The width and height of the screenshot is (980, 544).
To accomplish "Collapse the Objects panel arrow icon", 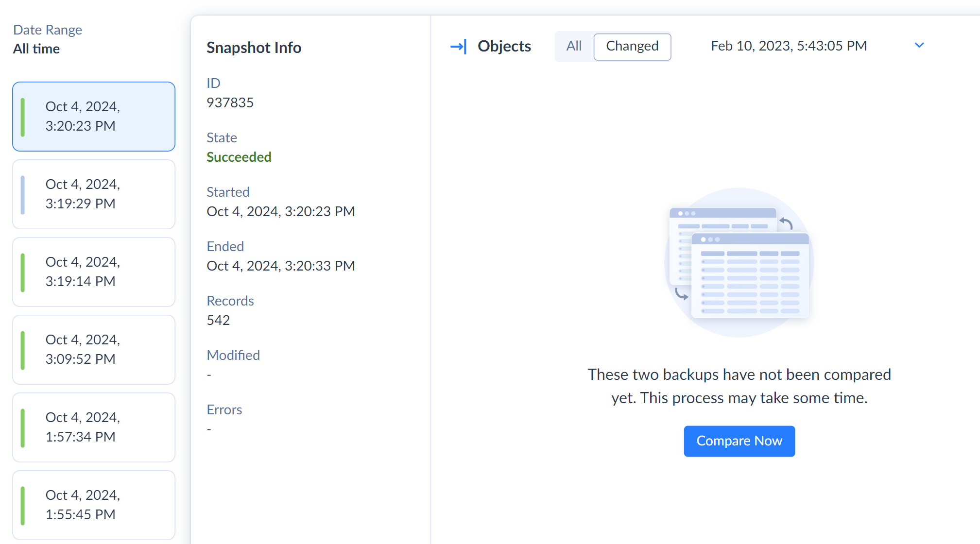I will point(458,47).
